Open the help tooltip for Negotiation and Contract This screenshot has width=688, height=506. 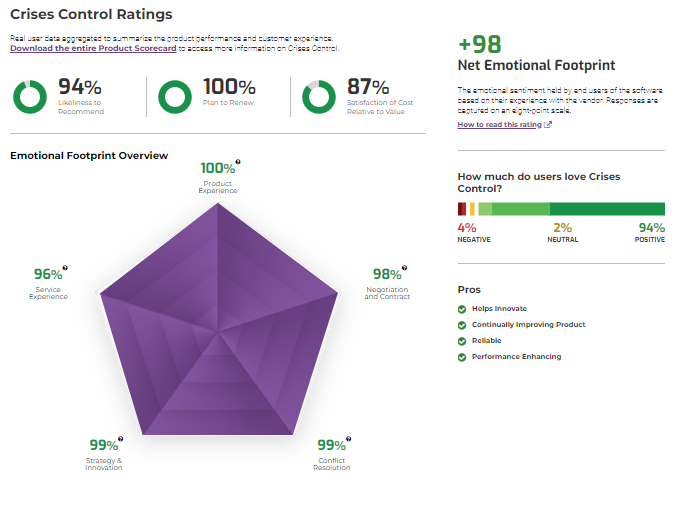tap(404, 267)
